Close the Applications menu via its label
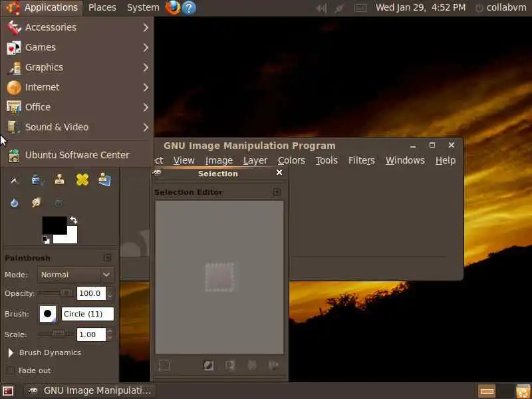 [51, 7]
